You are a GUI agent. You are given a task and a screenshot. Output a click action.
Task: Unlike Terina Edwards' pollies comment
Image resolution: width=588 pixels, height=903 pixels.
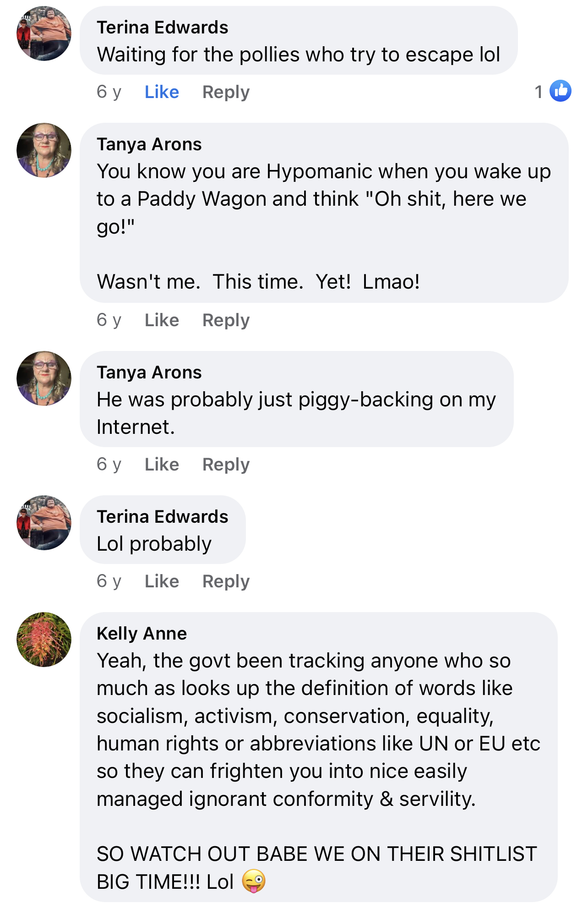[162, 92]
